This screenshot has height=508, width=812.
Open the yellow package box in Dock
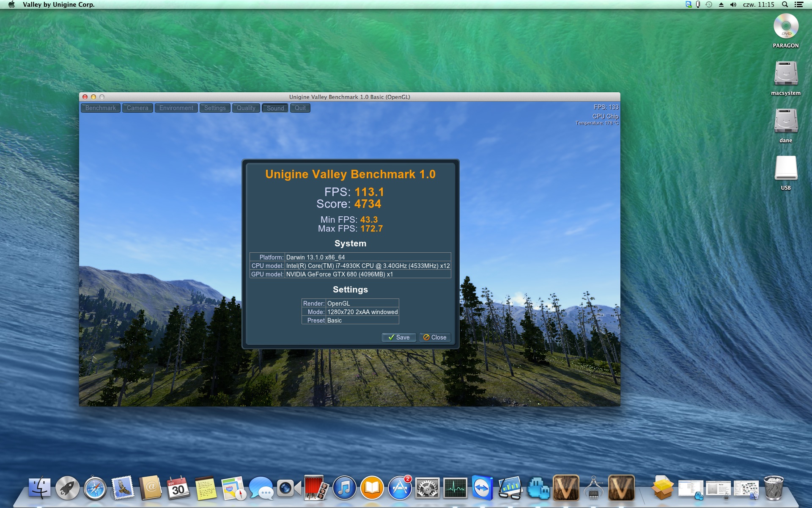(x=663, y=488)
